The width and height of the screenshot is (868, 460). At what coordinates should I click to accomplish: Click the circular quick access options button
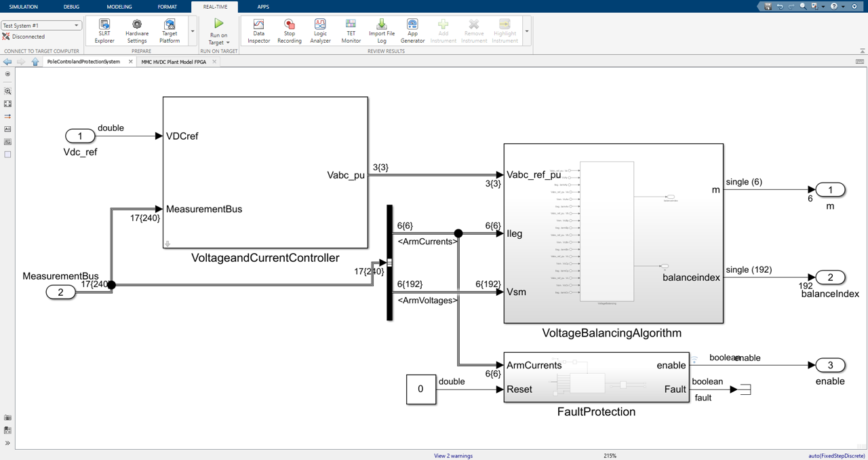854,6
